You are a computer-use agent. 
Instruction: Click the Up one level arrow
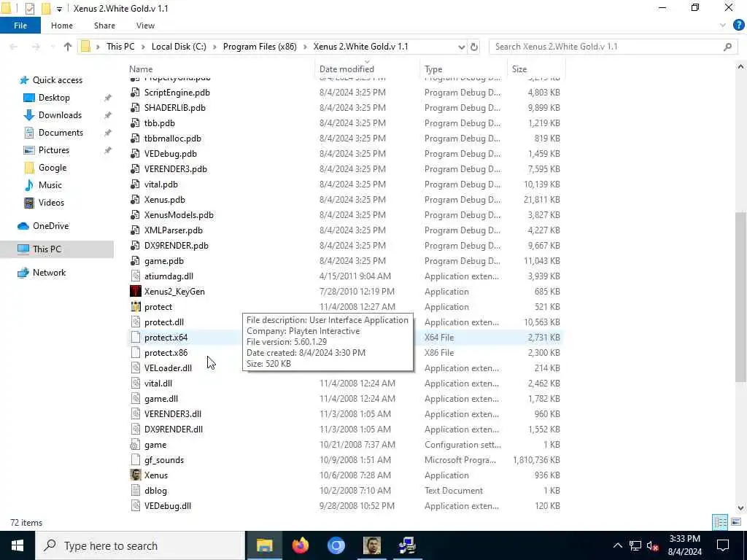[68, 47]
